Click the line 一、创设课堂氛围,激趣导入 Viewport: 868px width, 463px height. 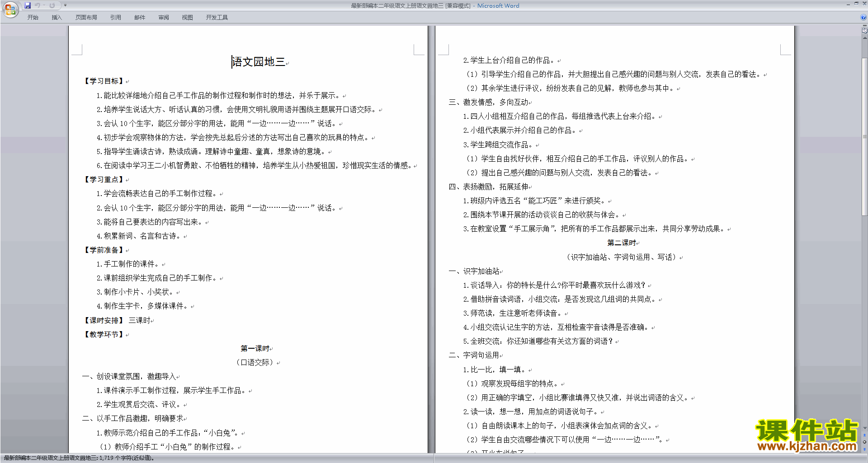(129, 377)
